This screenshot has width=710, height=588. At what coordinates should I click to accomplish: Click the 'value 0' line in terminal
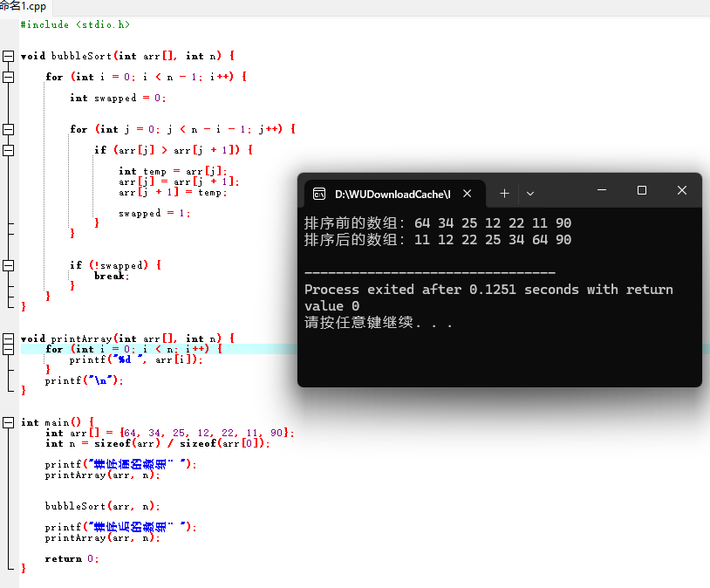(332, 306)
